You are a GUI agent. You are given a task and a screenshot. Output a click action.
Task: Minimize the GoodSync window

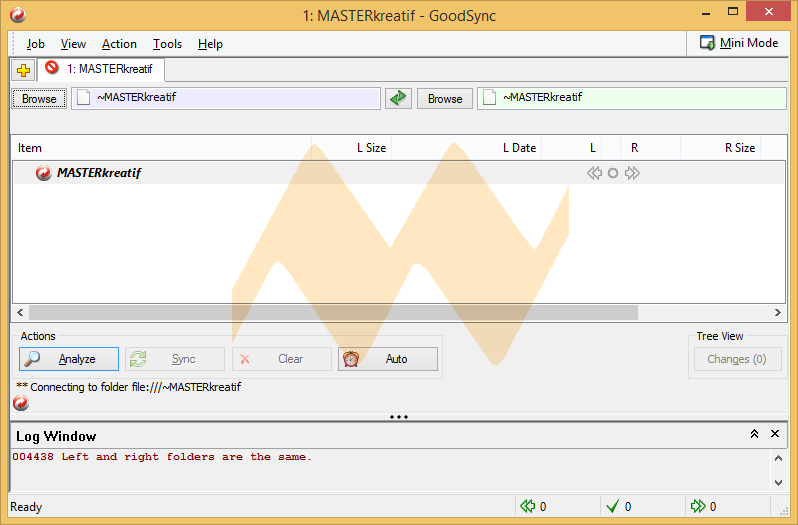click(706, 12)
